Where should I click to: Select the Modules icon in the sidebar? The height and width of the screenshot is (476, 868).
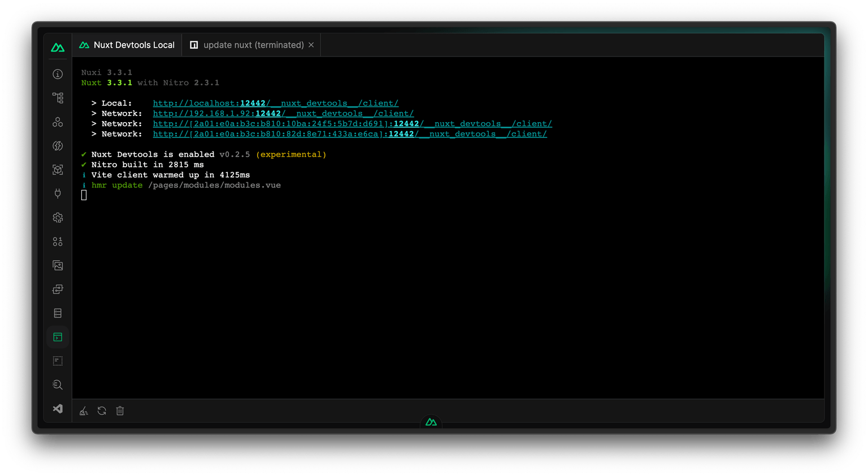(57, 169)
